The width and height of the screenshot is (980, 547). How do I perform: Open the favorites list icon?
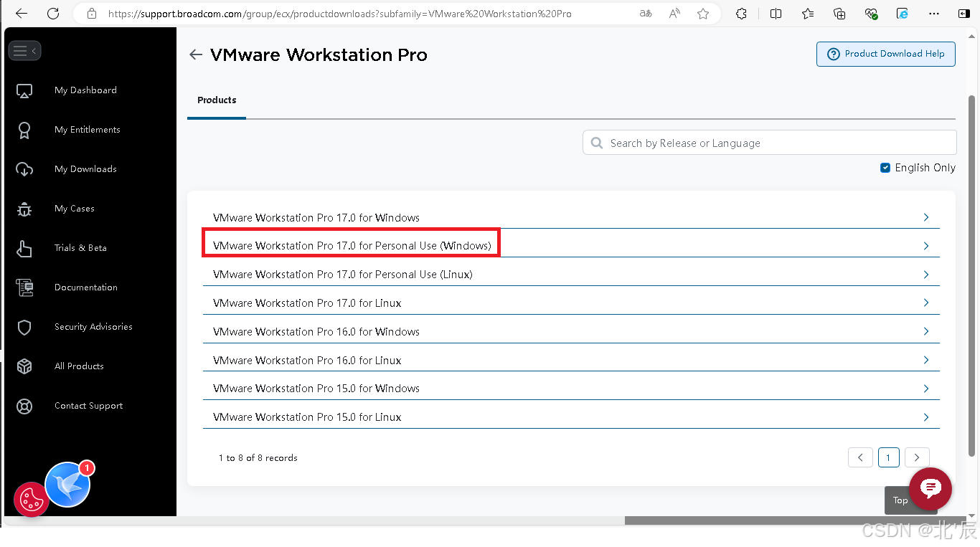point(808,14)
